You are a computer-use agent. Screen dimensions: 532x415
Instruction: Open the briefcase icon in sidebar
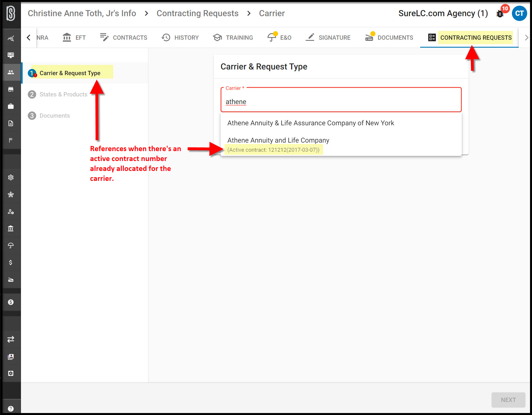(11, 106)
